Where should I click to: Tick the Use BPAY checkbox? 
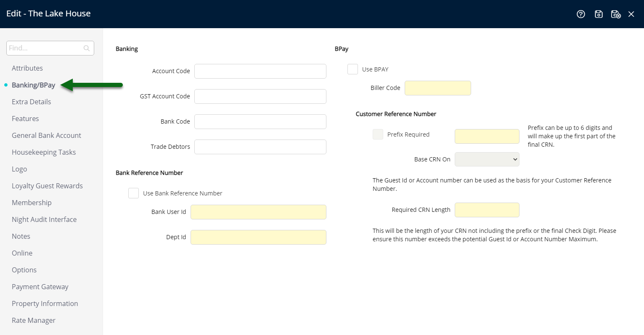[352, 69]
